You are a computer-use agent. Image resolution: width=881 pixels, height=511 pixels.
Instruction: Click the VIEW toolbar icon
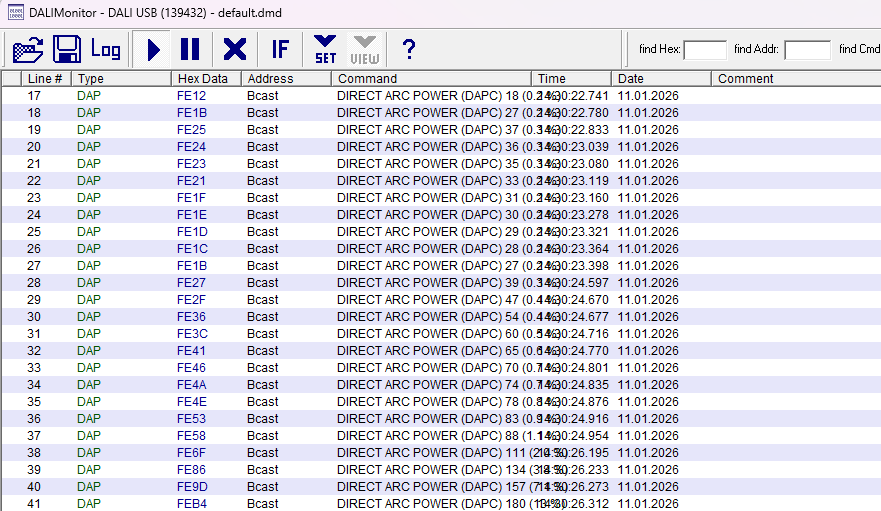(x=365, y=49)
